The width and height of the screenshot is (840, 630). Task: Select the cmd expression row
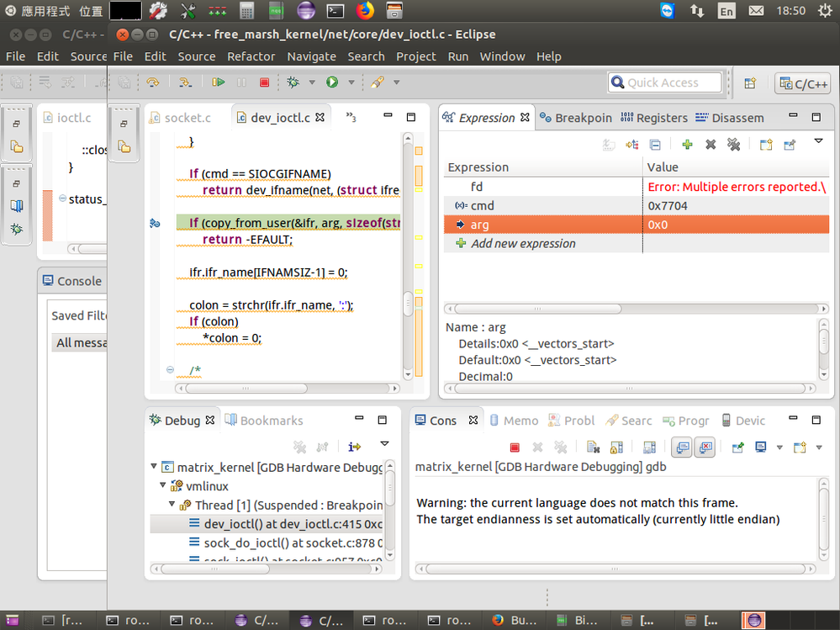click(637, 206)
